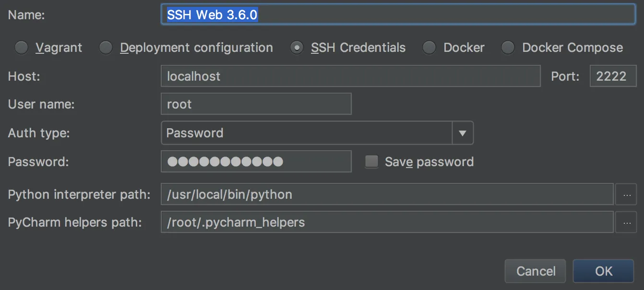
Task: Click the Name field with SSH Web 3.6.0
Action: [398, 14]
